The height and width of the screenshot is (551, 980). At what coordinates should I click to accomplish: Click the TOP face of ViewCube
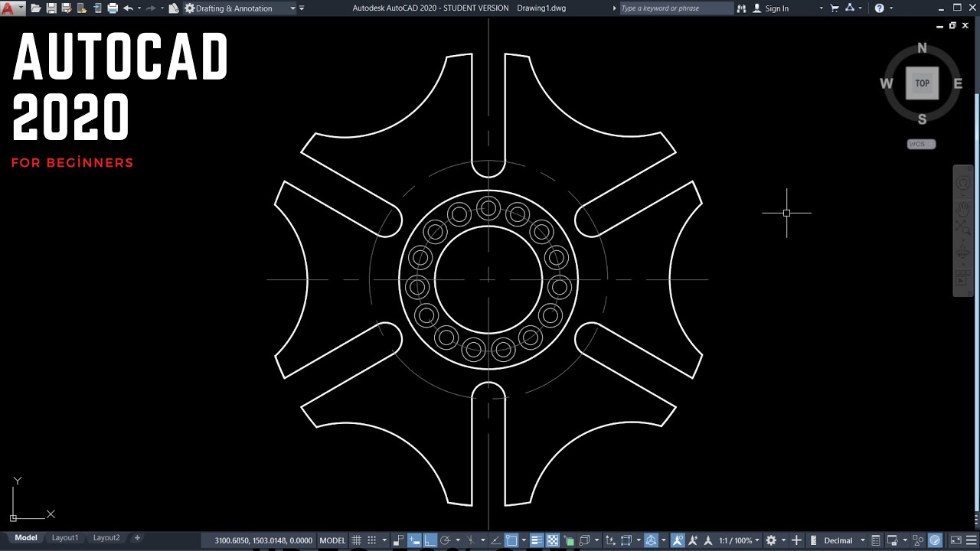[x=922, y=83]
